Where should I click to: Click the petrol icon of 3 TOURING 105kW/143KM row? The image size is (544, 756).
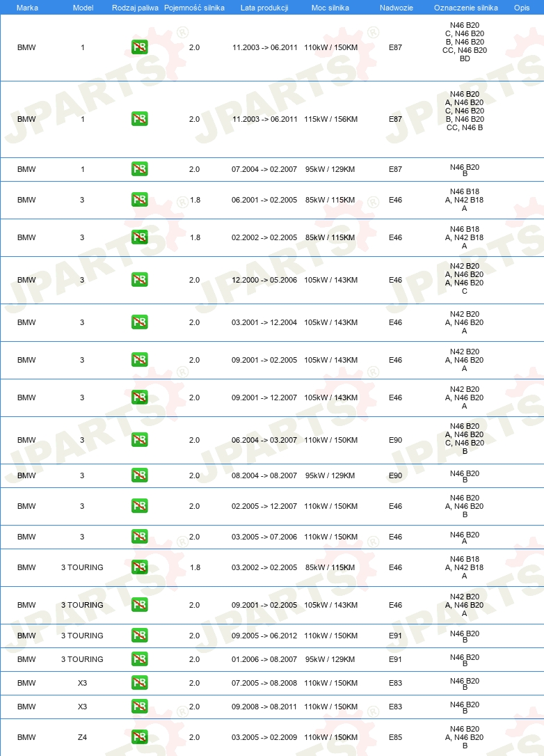click(140, 605)
